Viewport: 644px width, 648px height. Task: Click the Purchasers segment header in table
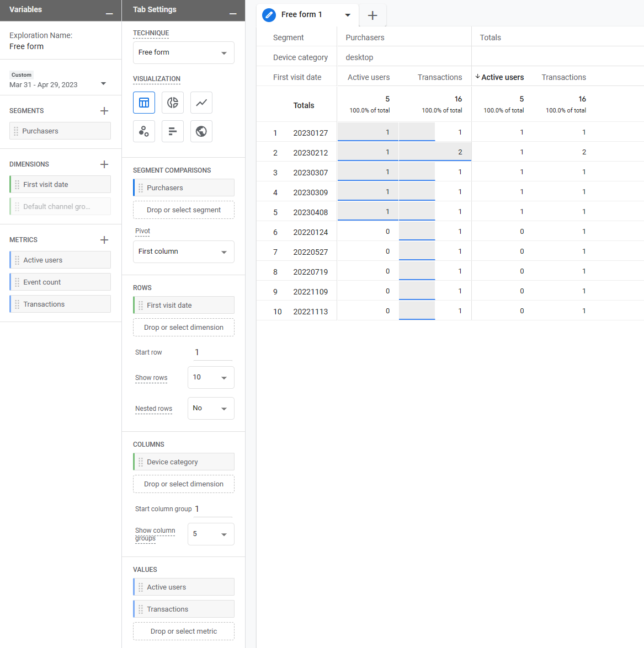tap(365, 38)
